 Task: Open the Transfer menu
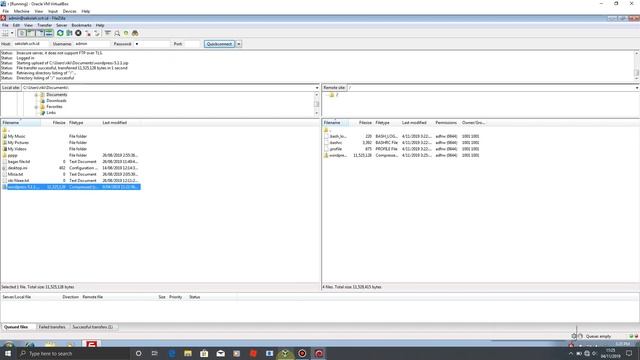44,25
